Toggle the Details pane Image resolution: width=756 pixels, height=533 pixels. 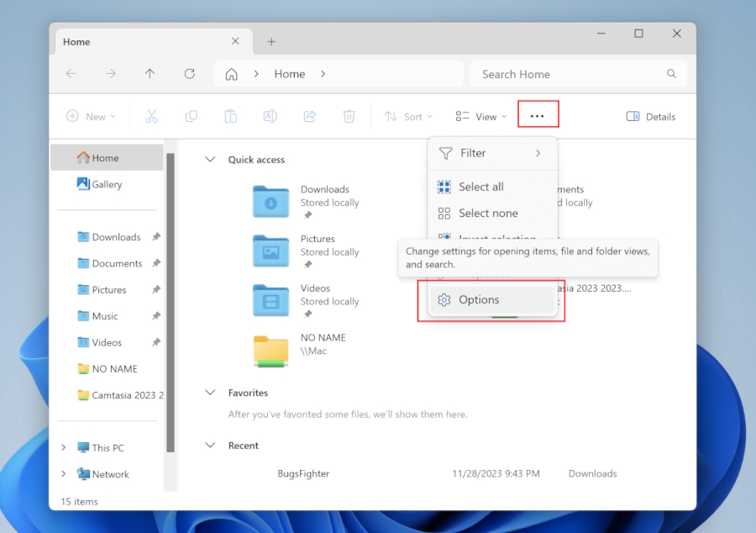(x=651, y=117)
